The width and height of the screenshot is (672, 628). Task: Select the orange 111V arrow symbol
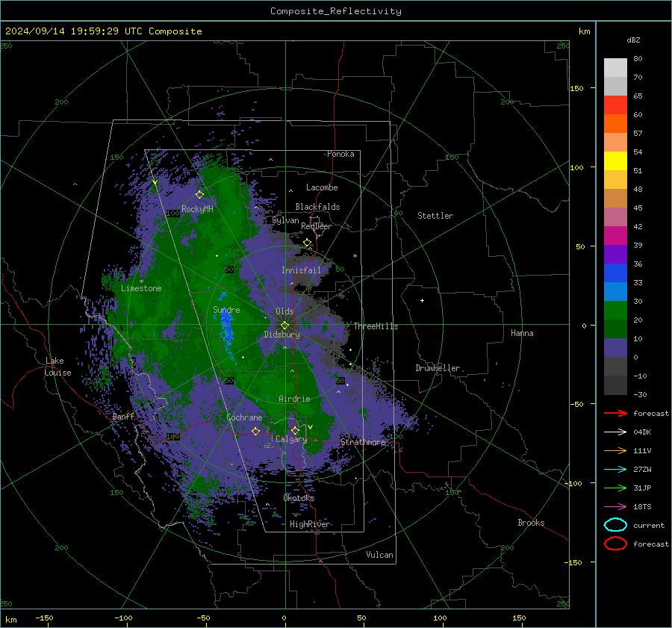coord(615,450)
